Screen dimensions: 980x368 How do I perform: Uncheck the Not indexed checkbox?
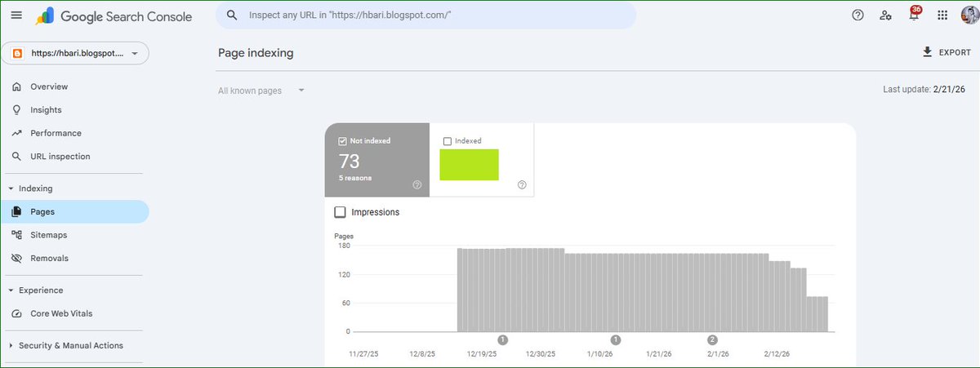click(342, 141)
